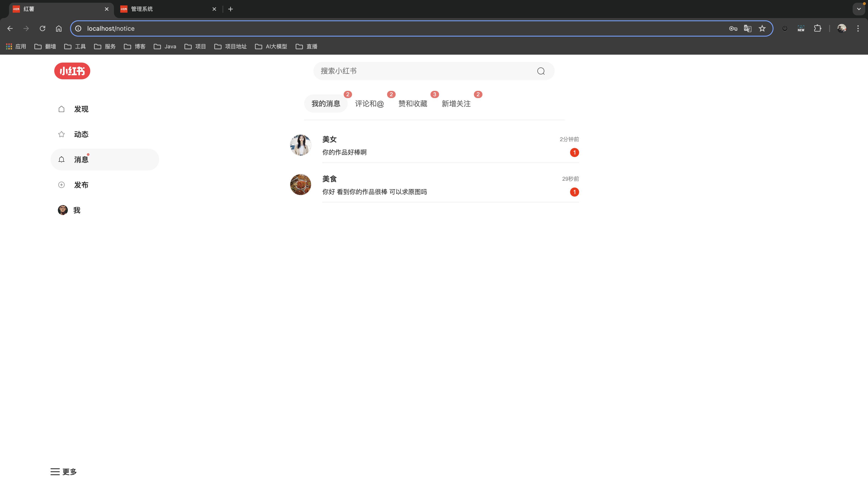Image resolution: width=868 pixels, height=488 pixels.
Task: Click the search magnifier icon
Action: click(541, 71)
